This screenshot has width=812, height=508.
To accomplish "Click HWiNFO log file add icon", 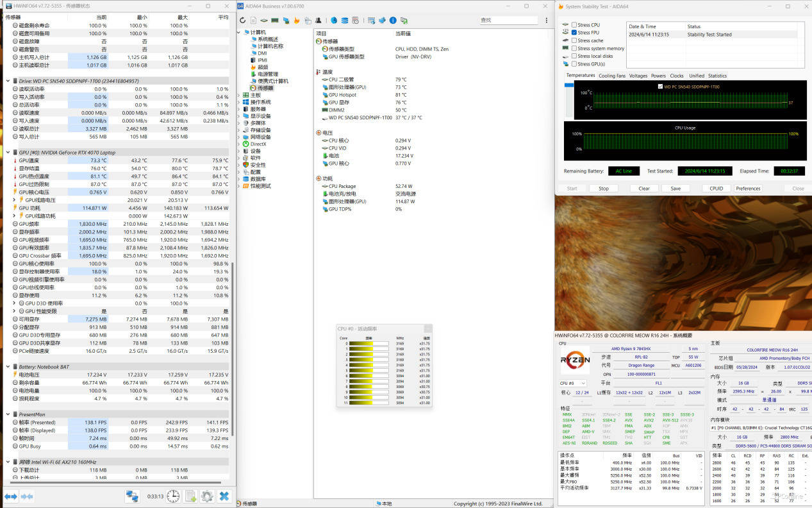I will 190,496.
